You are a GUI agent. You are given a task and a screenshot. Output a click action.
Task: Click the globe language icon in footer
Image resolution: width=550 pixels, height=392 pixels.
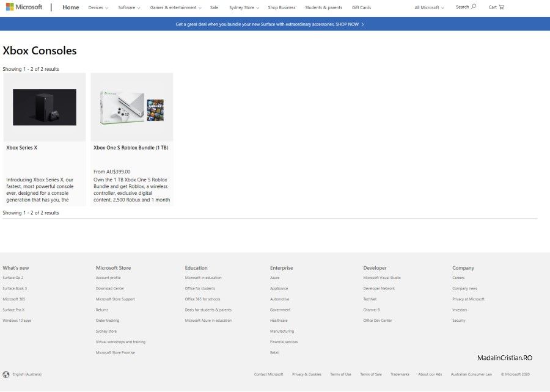pos(6,374)
